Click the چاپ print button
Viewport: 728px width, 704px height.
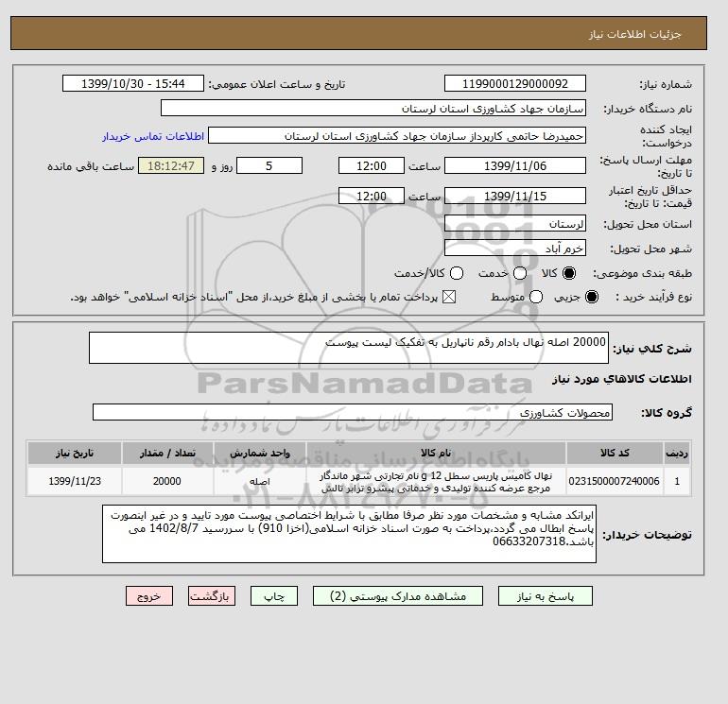pyautogui.click(x=274, y=596)
